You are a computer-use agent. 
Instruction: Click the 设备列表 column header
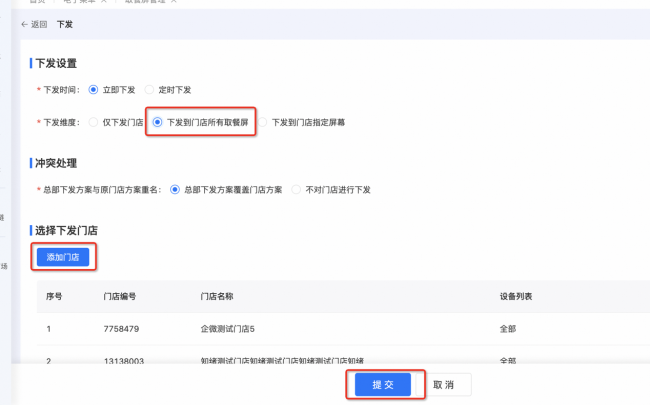point(516,297)
